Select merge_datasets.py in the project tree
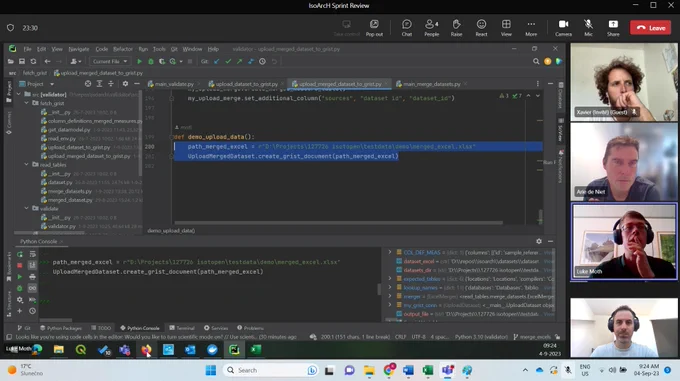The height and width of the screenshot is (381, 680). click(x=69, y=191)
